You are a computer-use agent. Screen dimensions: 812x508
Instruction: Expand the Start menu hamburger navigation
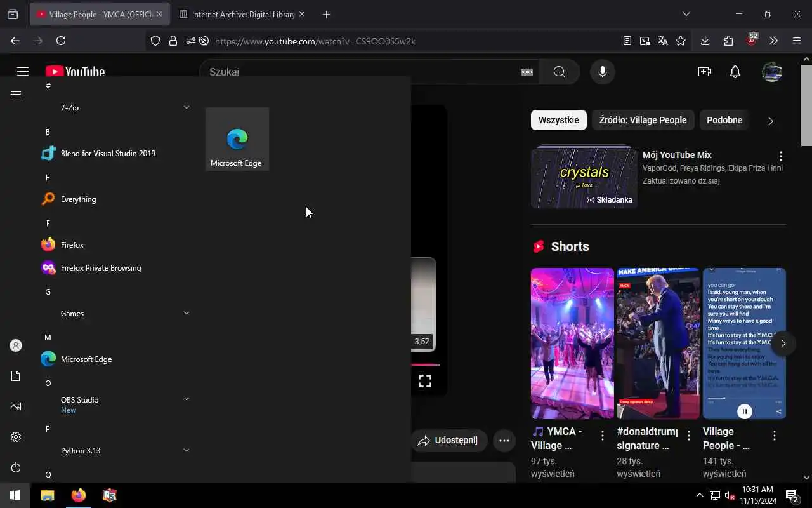tap(16, 94)
